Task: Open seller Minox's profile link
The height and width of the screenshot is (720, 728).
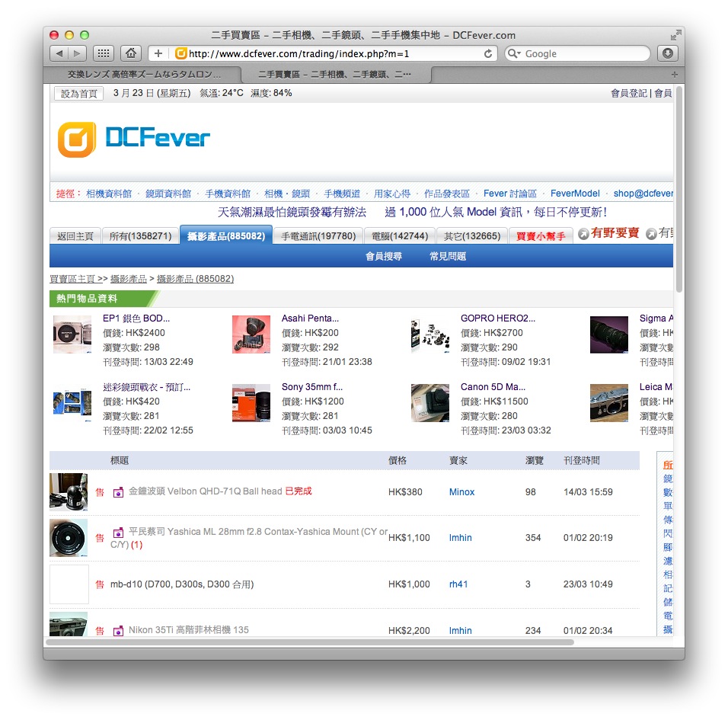Action: [x=461, y=492]
